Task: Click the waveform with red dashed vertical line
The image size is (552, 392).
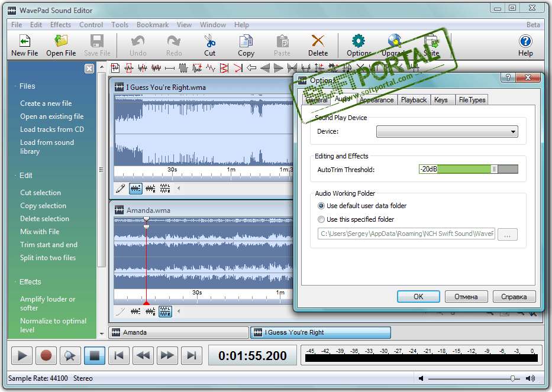Action: 143,67
